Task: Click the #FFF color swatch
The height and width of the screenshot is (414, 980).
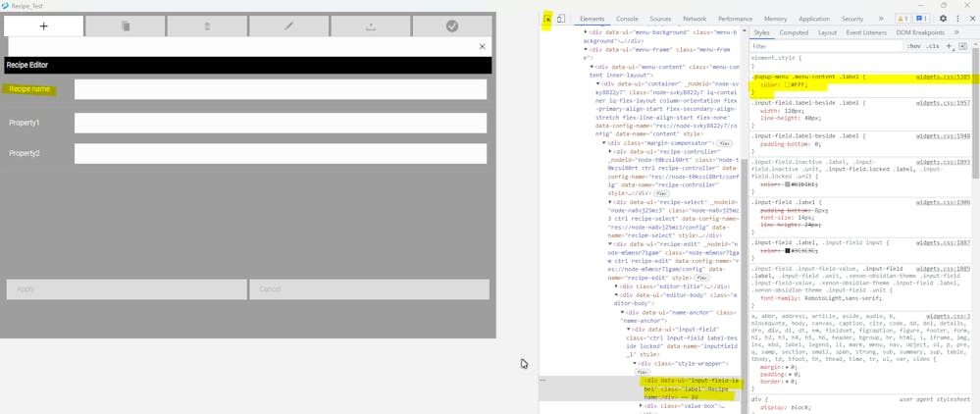Action: tap(787, 85)
